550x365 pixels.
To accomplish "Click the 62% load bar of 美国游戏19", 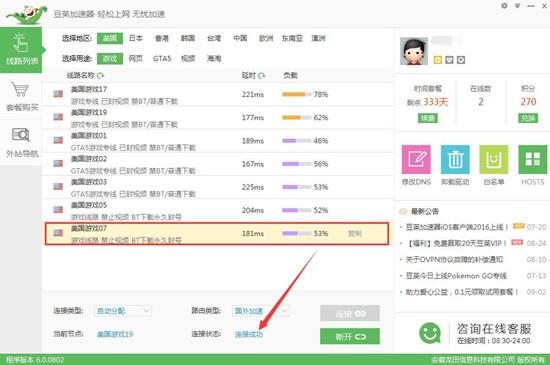I will point(297,117).
